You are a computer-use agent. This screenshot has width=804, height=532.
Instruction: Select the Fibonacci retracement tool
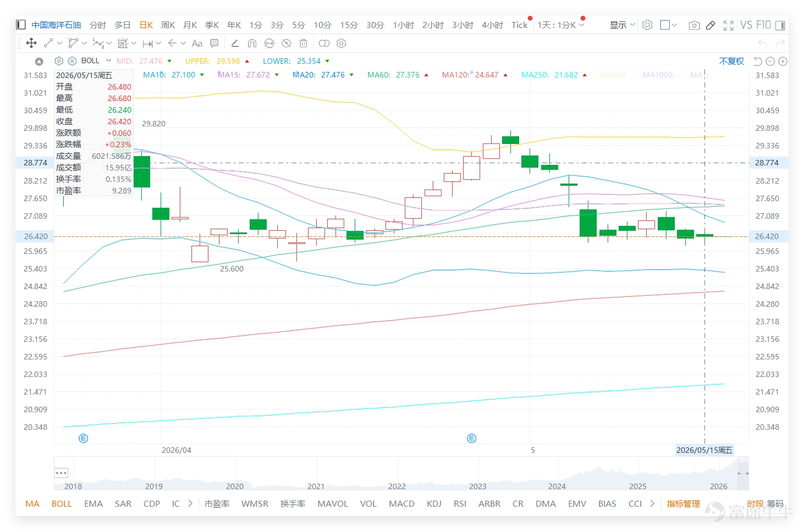point(123,43)
